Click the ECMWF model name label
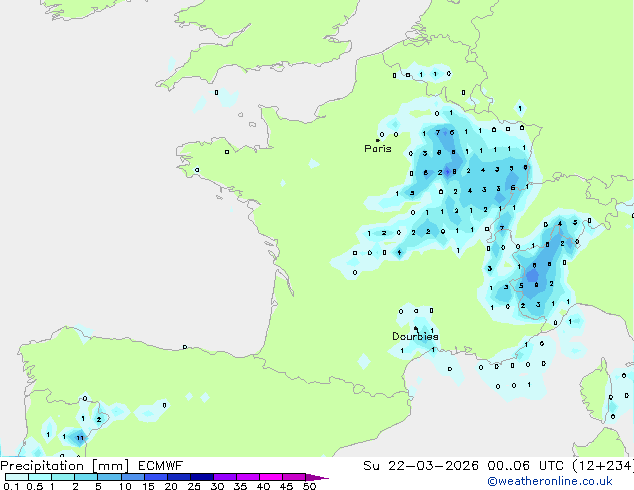This screenshot has width=634, height=490. pos(161,466)
